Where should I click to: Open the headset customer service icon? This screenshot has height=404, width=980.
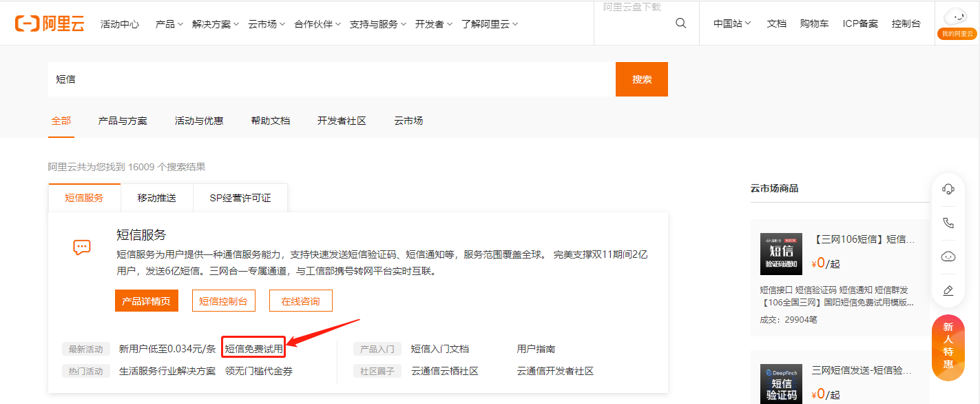click(x=948, y=189)
